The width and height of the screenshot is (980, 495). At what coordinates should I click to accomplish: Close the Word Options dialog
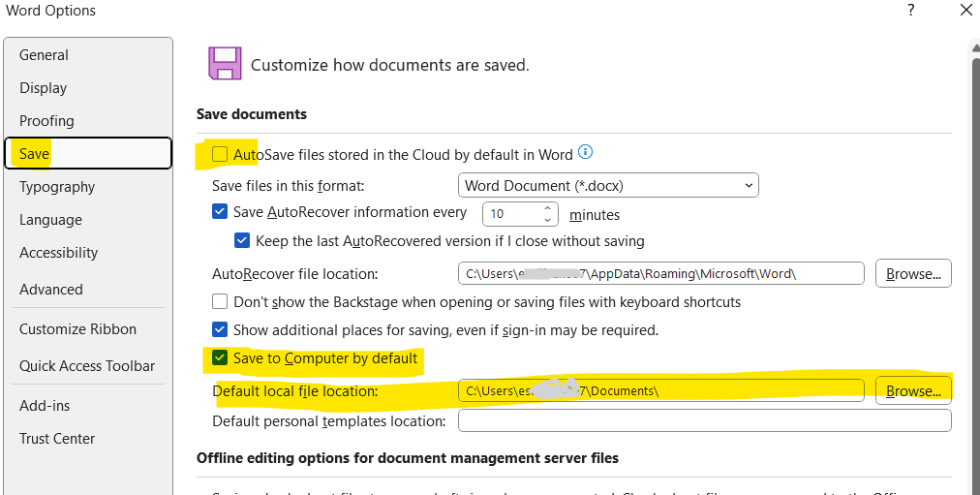pos(966,10)
